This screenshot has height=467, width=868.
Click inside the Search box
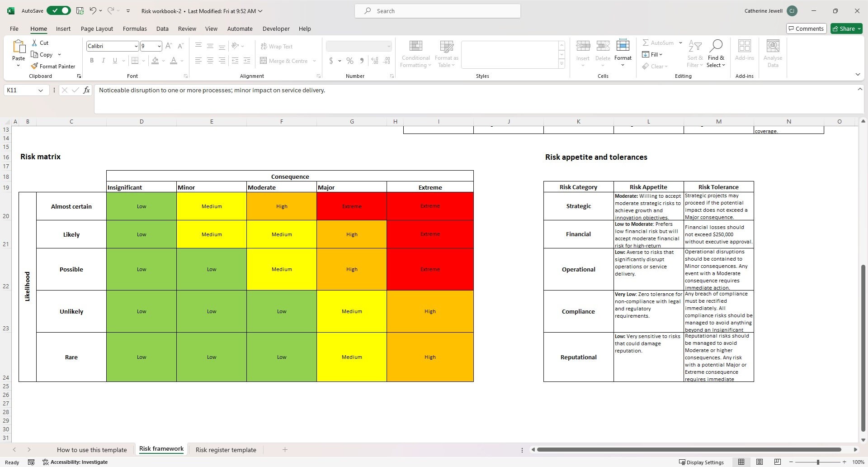click(437, 10)
